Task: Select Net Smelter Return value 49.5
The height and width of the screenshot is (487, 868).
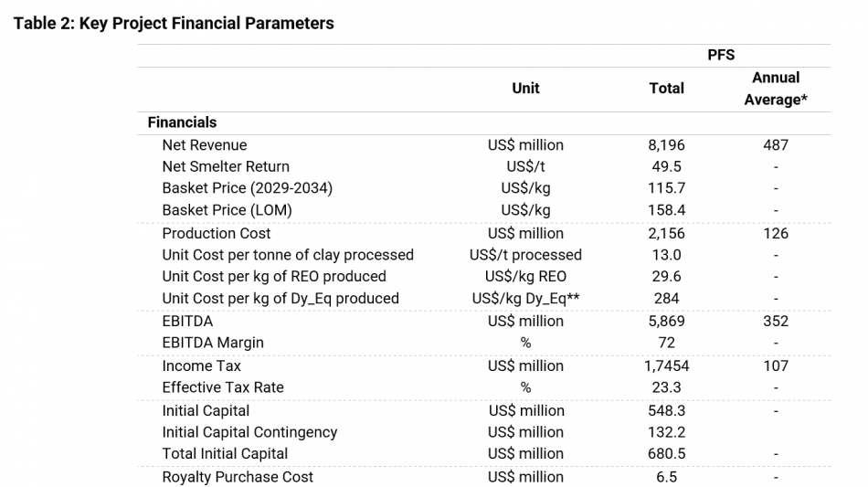Action: [x=666, y=167]
